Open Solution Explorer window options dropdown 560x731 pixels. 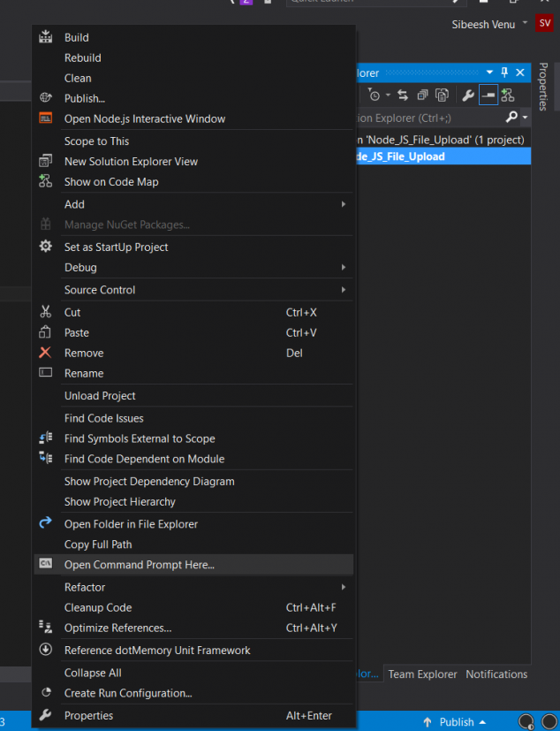coord(490,73)
